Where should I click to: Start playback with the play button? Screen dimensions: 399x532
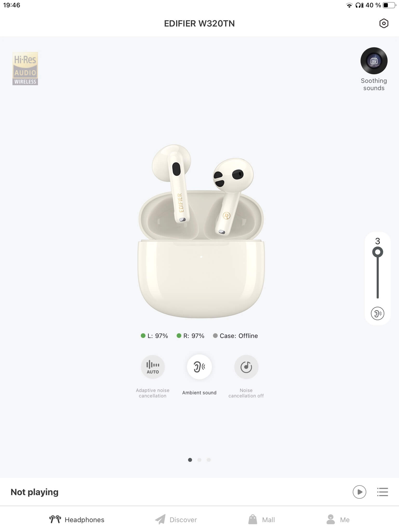point(359,492)
